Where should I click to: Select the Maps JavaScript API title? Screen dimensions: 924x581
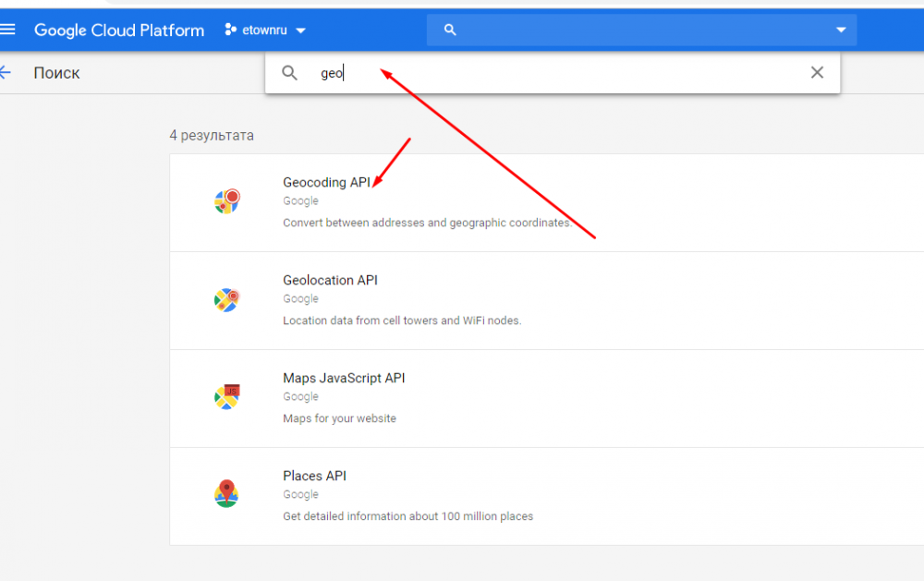coord(344,378)
